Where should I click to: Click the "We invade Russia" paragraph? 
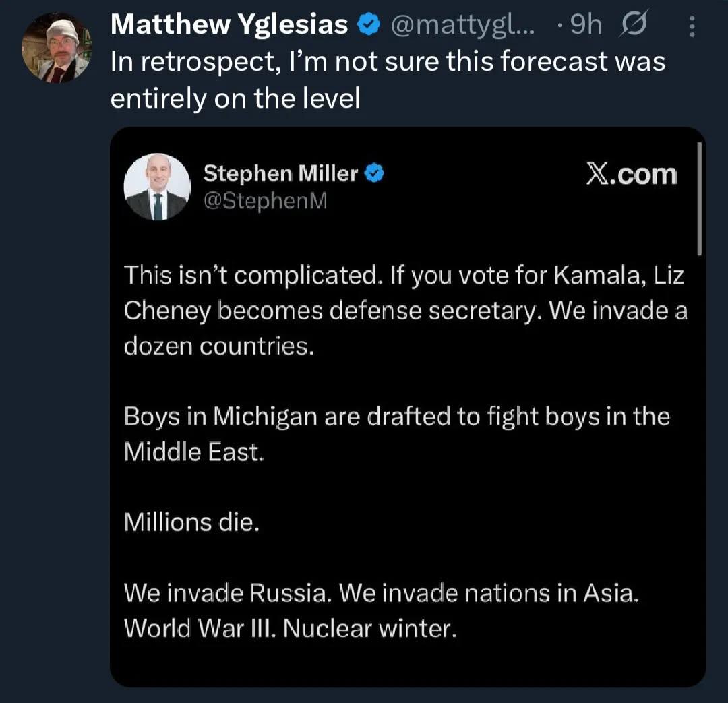(380, 592)
